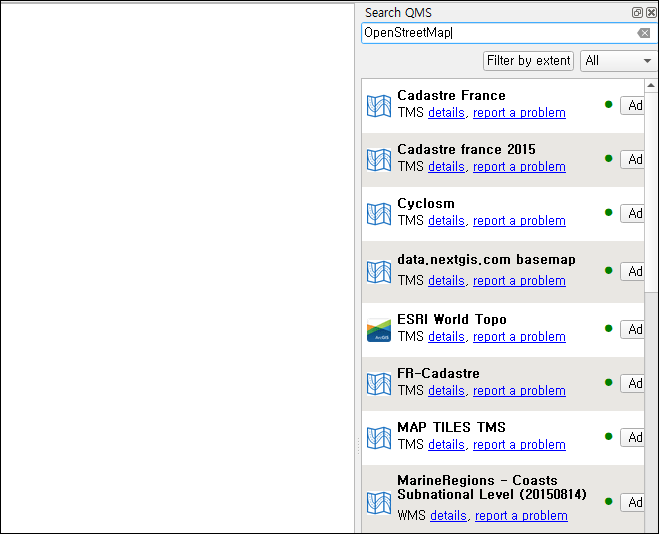Click the Cyclosm map icon
Screen dimensions: 659x534
point(379,214)
